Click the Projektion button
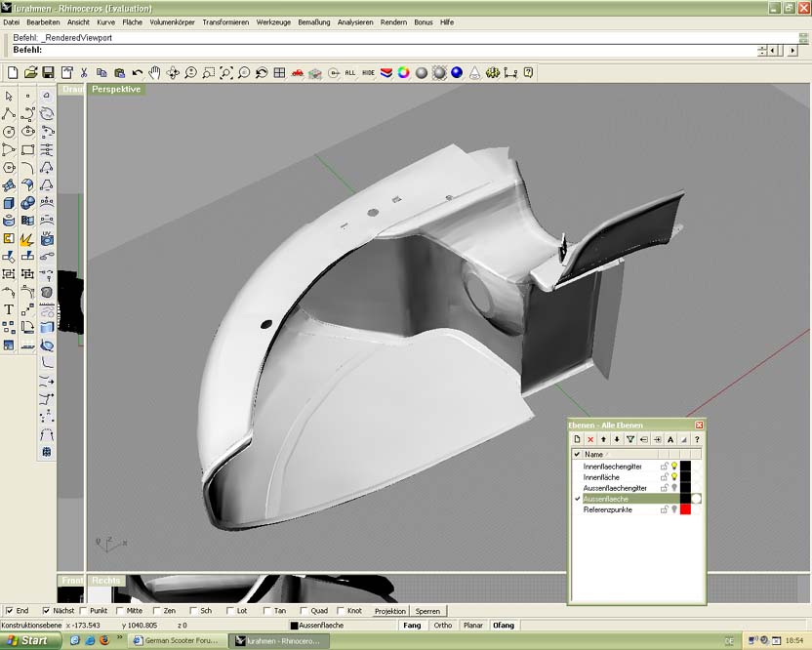 390,611
